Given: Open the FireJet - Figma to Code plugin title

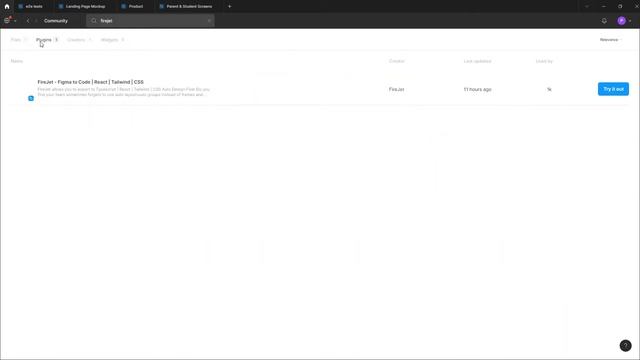Looking at the screenshot, I should (x=91, y=82).
